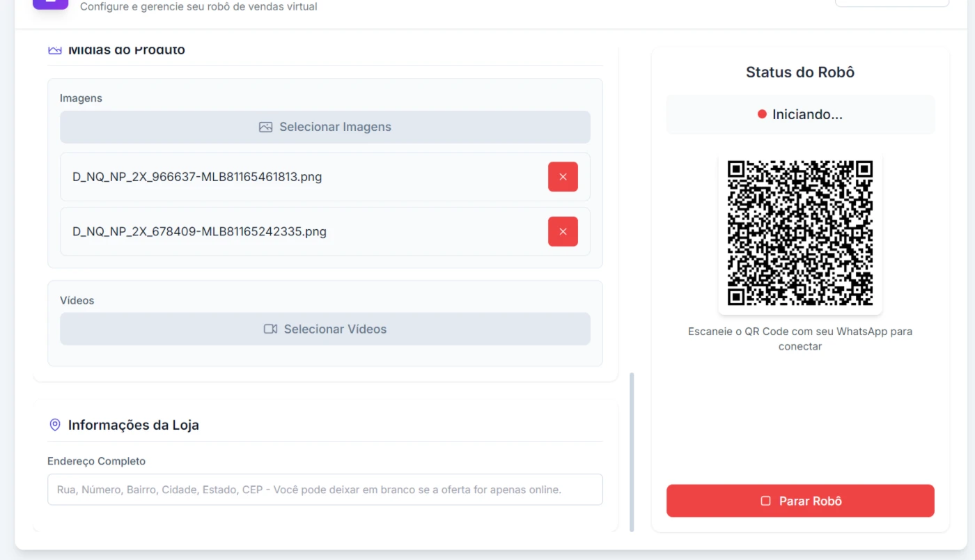Click the picture icon in Selecionar Imagens

[265, 127]
